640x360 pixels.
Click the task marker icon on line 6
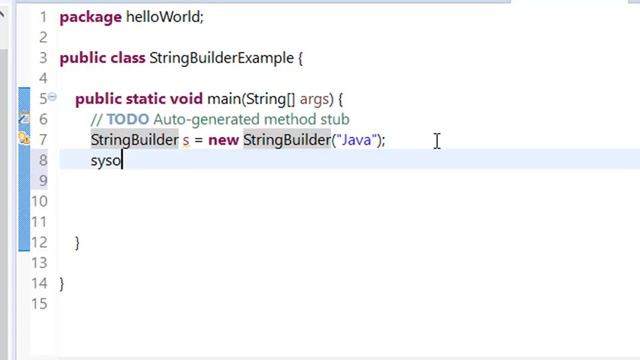click(24, 119)
